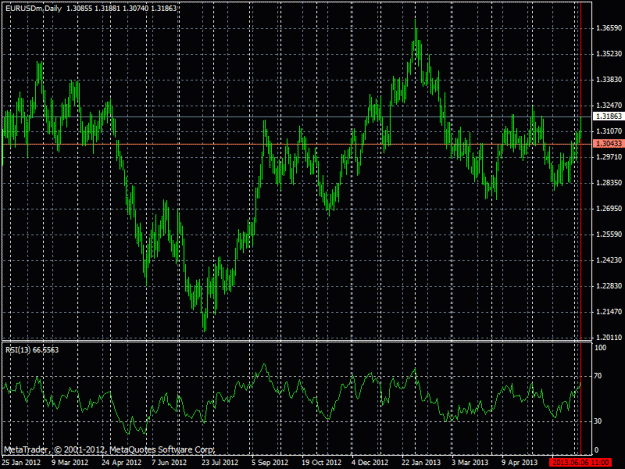This screenshot has width=625, height=469.
Task: Click RSI scale level 30
Action: tap(598, 421)
